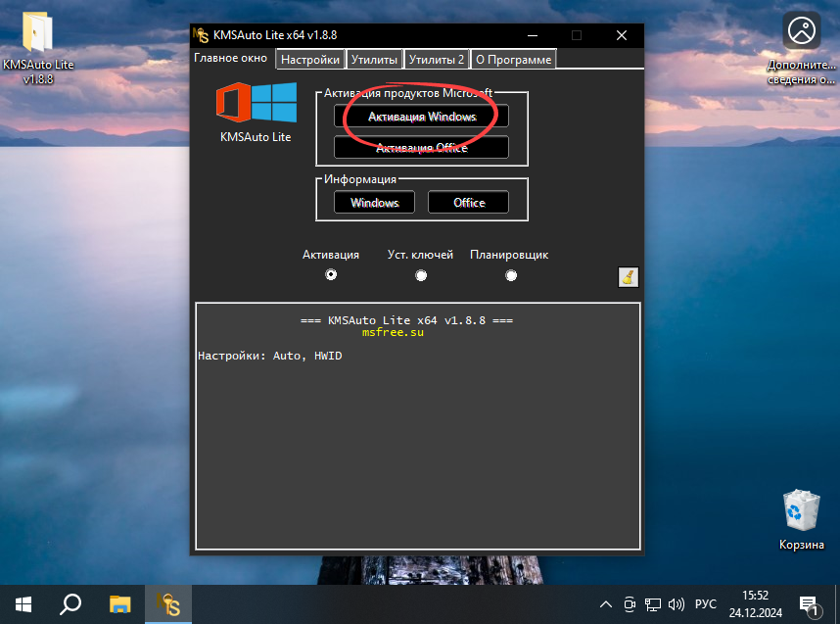Open the volume icon in system tray
Viewport: 840px width, 624px height.
[x=677, y=604]
